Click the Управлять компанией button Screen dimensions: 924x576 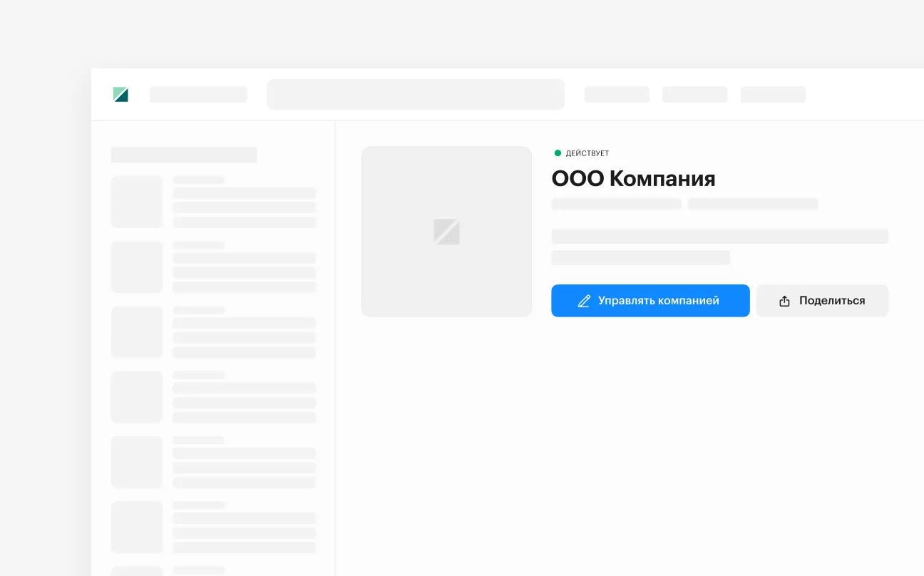pyautogui.click(x=650, y=300)
